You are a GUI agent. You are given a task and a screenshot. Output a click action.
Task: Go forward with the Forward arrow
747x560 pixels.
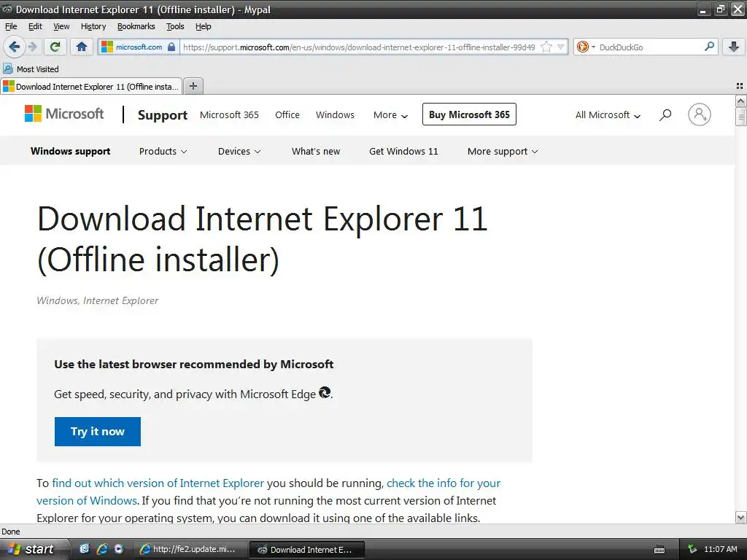tap(32, 47)
